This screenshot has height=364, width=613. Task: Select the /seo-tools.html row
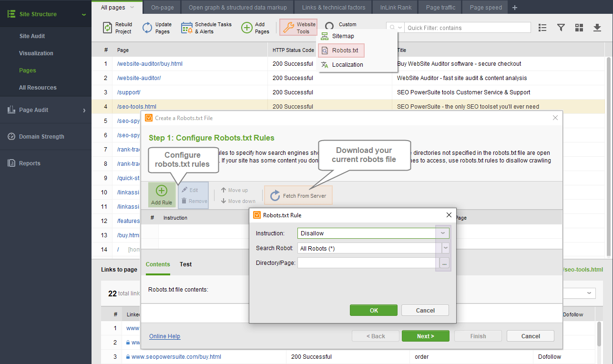(x=348, y=107)
